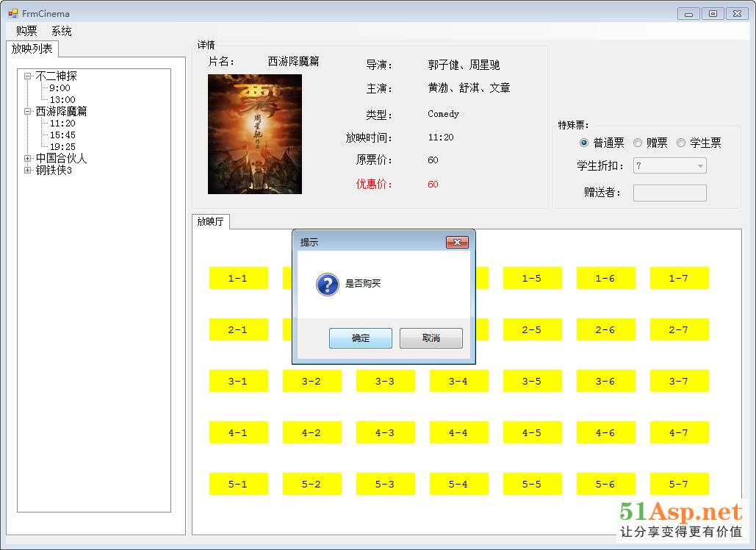756x550 pixels.
Task: Confirm purchase with 确定 button
Action: click(x=360, y=337)
